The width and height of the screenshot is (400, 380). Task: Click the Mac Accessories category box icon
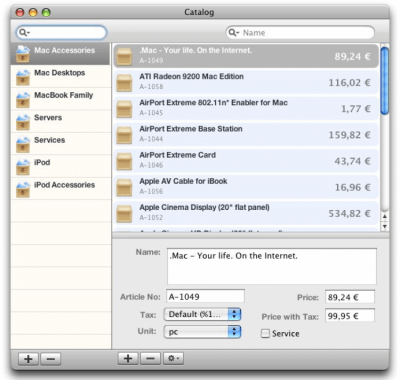(23, 54)
